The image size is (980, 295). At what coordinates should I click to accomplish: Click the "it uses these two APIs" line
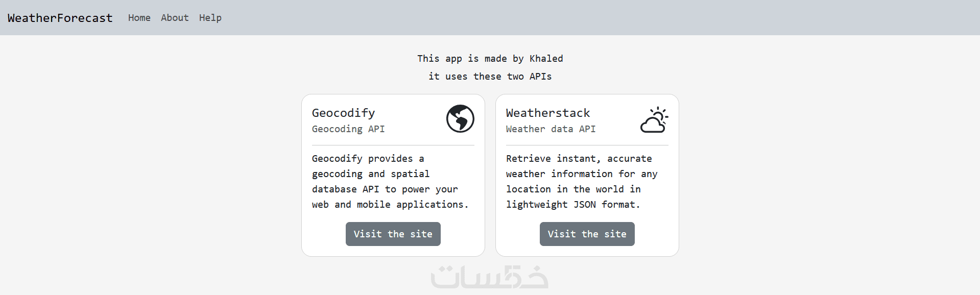click(x=490, y=77)
